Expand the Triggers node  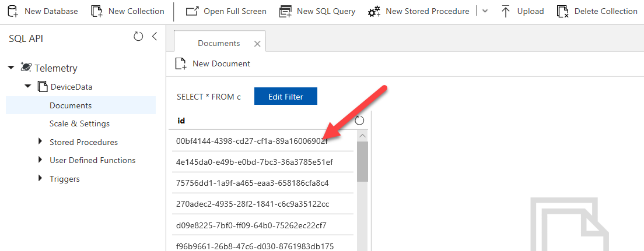pyautogui.click(x=40, y=178)
